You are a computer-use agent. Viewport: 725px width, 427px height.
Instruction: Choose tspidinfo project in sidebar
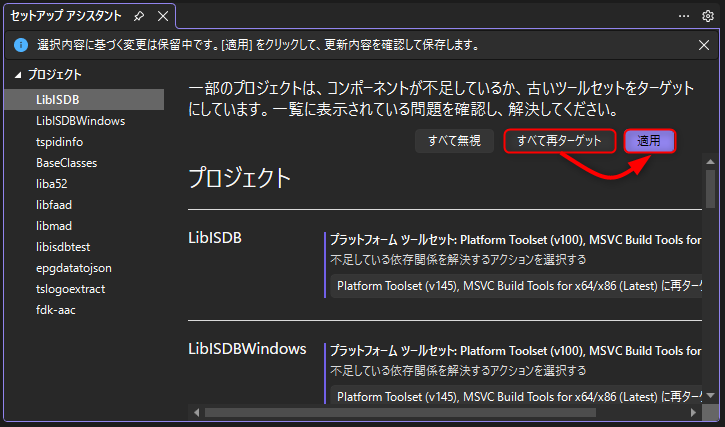(x=60, y=141)
